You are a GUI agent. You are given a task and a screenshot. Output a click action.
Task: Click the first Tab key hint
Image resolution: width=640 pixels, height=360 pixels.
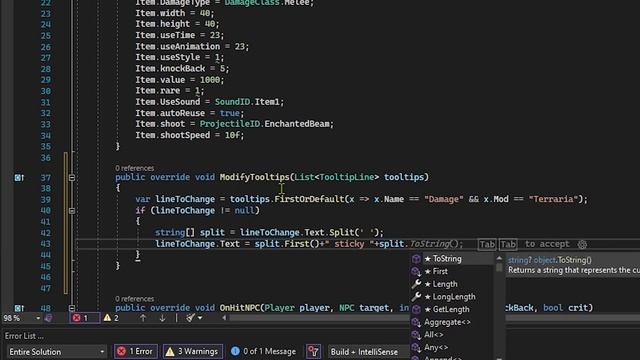click(487, 244)
